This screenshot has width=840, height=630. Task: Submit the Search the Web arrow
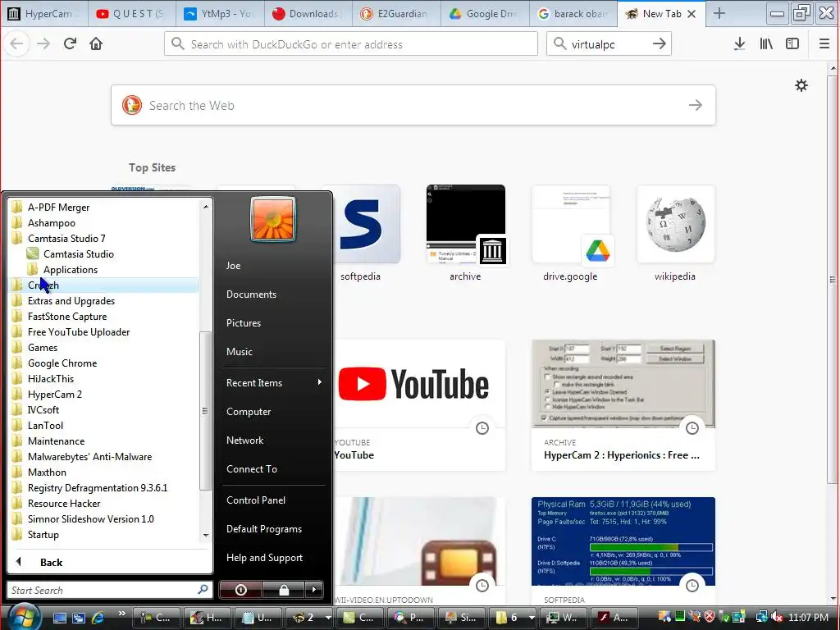coord(696,105)
